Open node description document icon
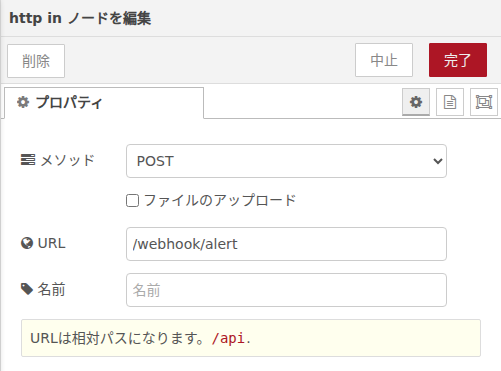 (450, 102)
